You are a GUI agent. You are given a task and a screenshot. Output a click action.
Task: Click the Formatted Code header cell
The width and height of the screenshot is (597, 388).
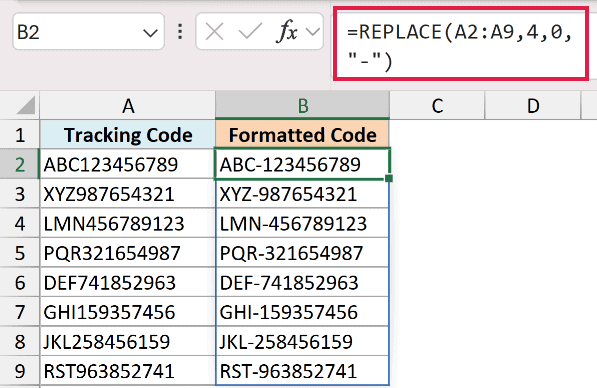[303, 135]
